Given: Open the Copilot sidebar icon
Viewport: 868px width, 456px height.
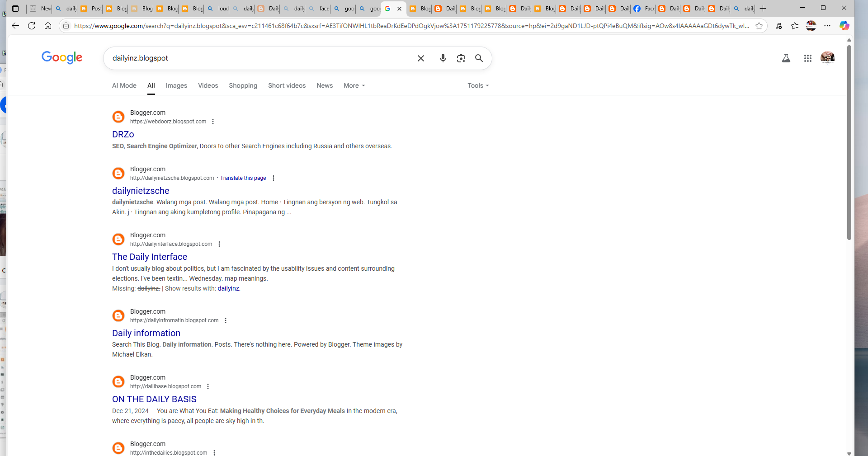Looking at the screenshot, I should (844, 26).
